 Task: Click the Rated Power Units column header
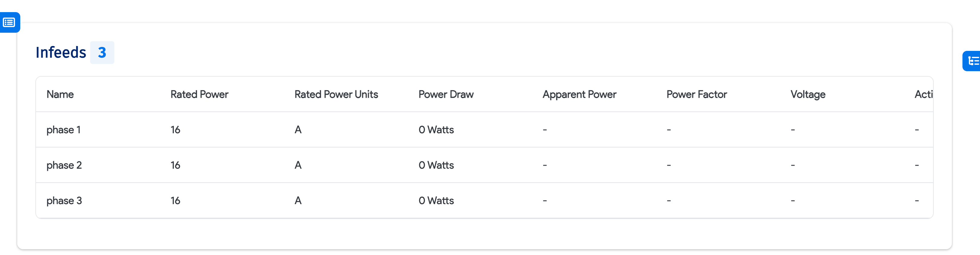click(336, 94)
